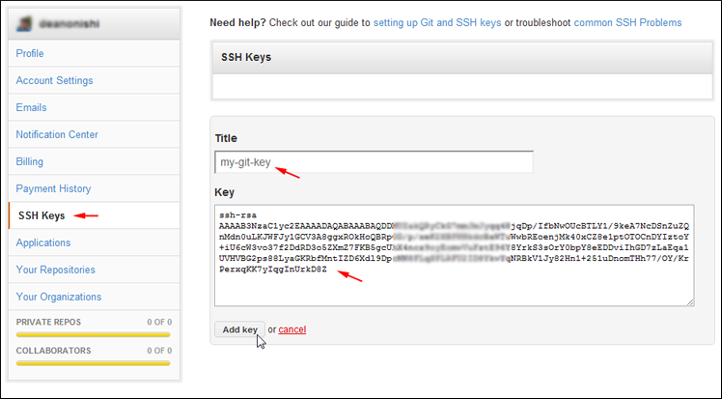Image resolution: width=722 pixels, height=399 pixels.
Task: Click the Need help? text
Action: click(x=238, y=23)
